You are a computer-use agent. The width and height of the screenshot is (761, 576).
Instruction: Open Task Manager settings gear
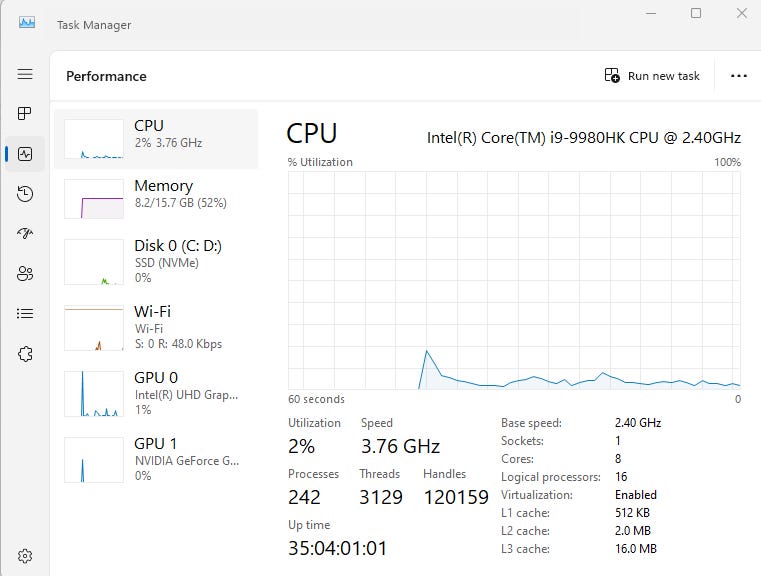[x=25, y=556]
